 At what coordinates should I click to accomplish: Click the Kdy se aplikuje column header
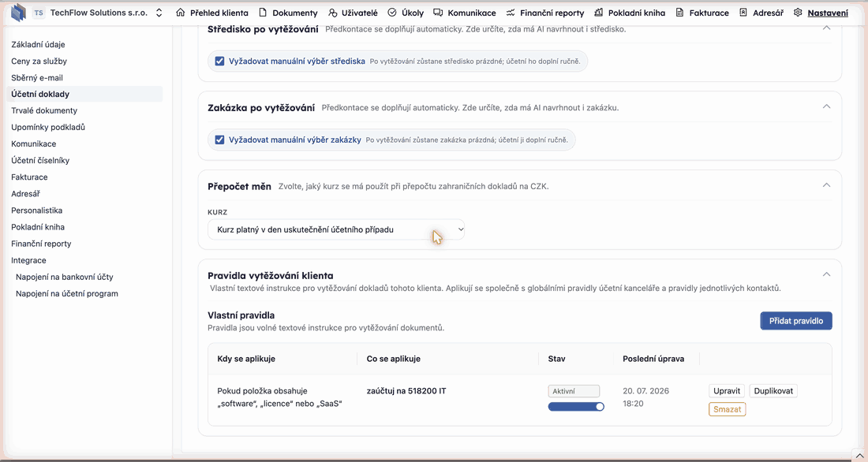tap(246, 359)
